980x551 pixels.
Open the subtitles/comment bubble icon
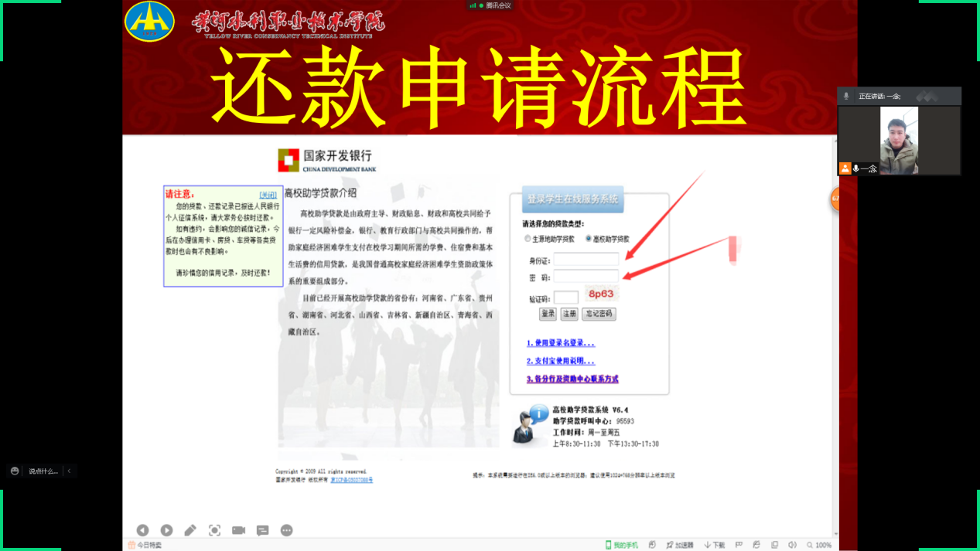(262, 530)
